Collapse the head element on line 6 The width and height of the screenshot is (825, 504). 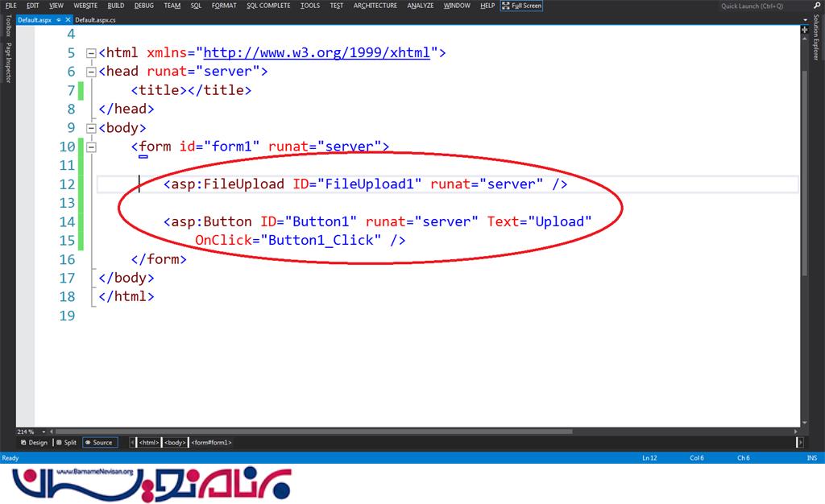[x=91, y=72]
